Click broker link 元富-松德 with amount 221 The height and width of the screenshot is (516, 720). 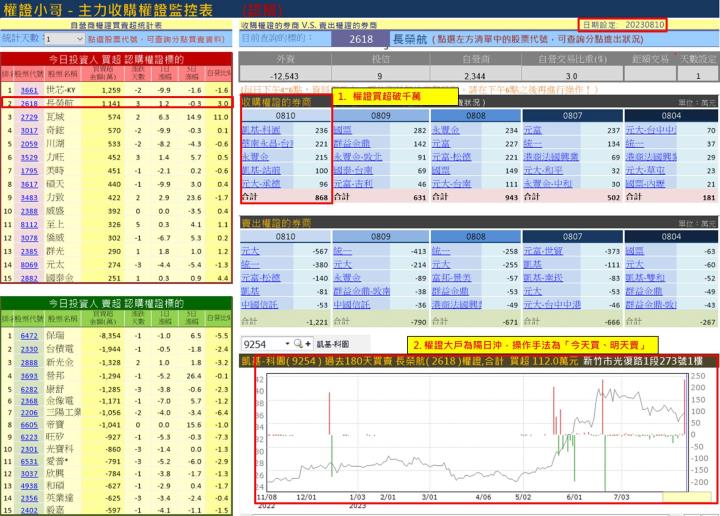451,157
